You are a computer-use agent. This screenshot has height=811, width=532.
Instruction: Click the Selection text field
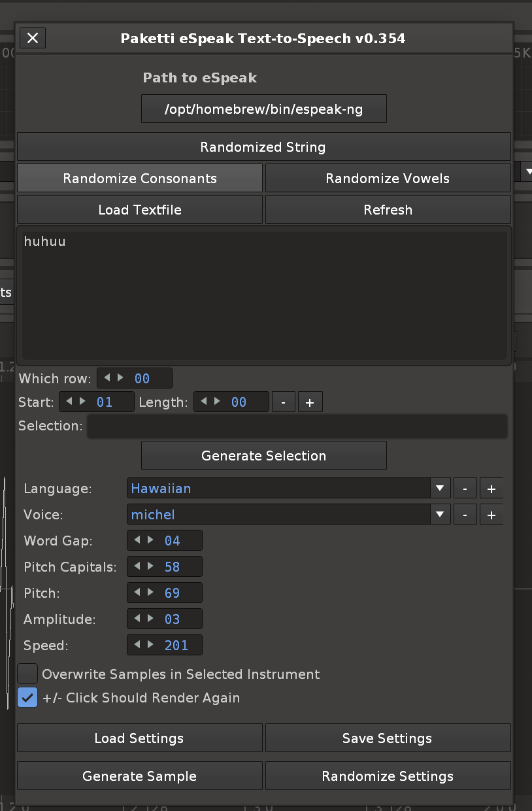(297, 426)
